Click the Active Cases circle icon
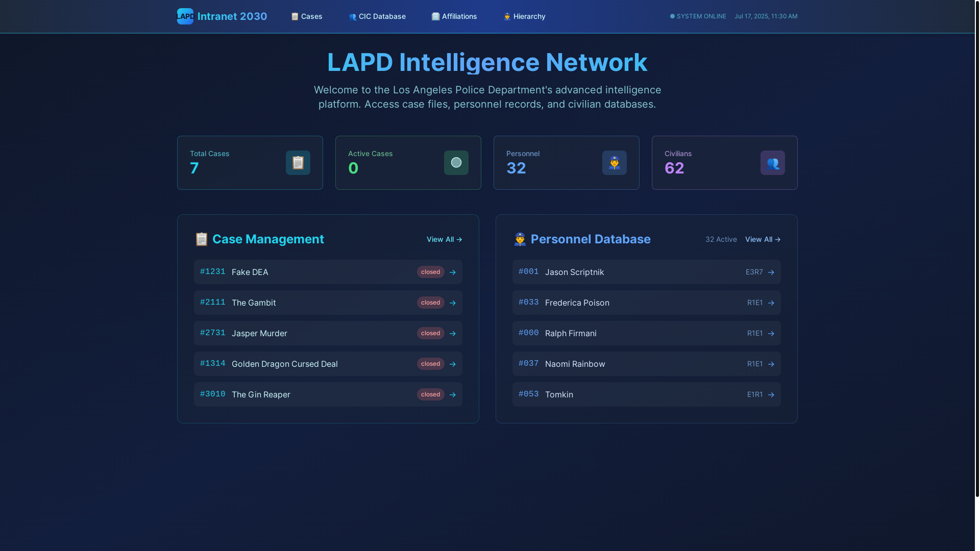980x551 pixels. tap(456, 163)
